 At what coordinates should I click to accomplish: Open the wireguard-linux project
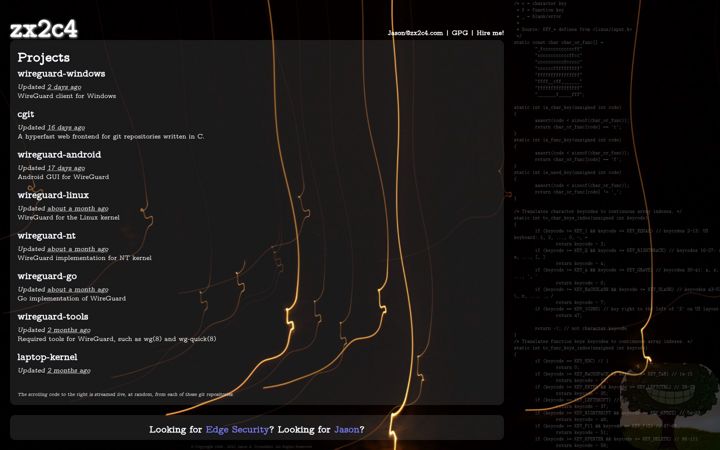53,195
